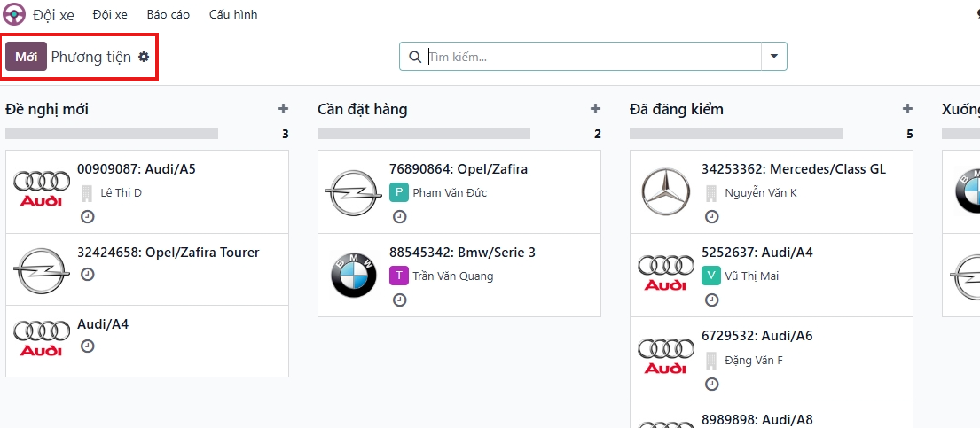Click driver name Vũ Thị Mai
980x428 pixels.
752,276
